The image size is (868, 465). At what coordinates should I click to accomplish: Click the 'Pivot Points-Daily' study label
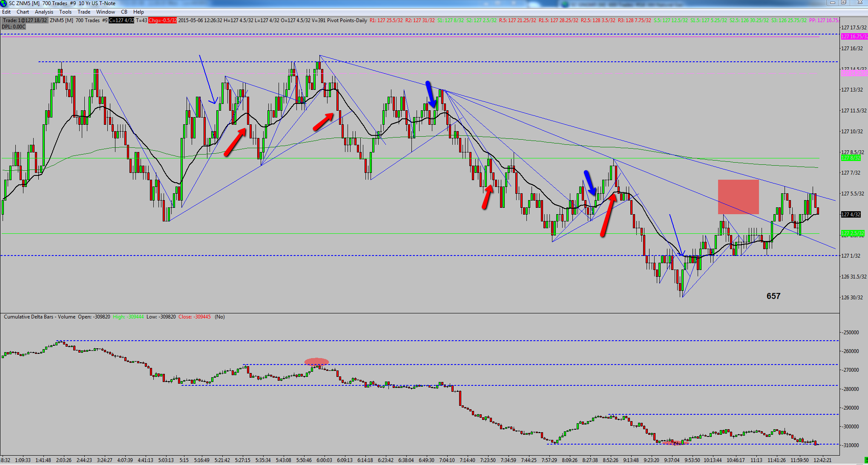347,20
